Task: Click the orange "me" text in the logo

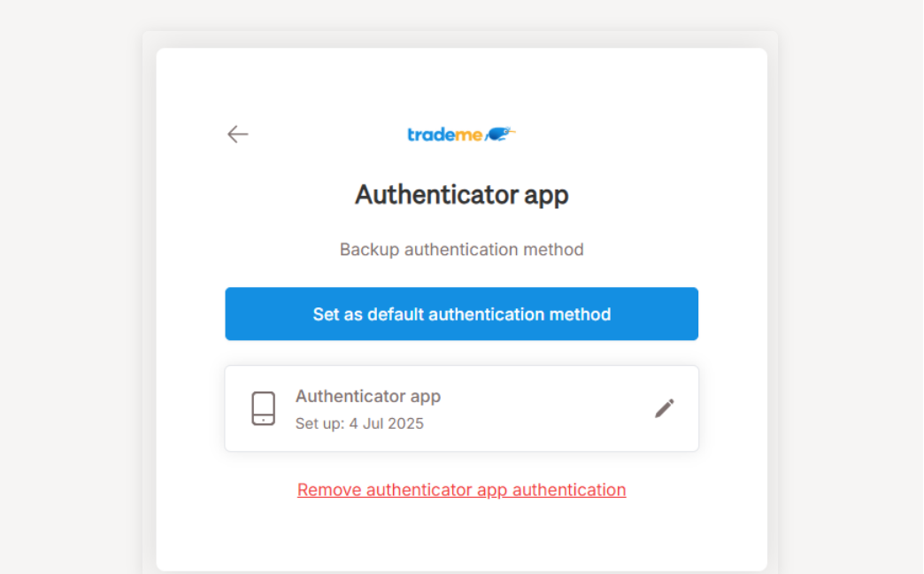Action: tap(470, 135)
